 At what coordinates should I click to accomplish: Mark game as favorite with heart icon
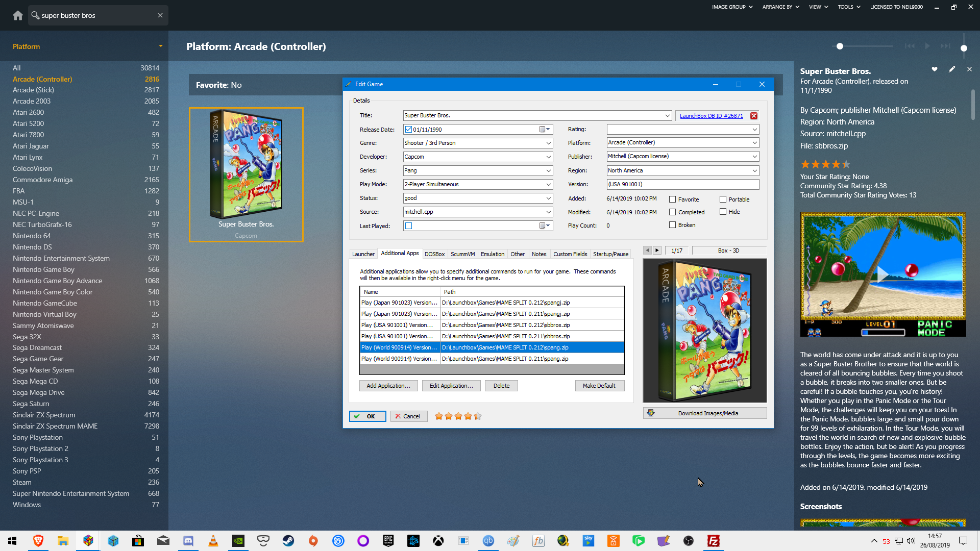935,69
